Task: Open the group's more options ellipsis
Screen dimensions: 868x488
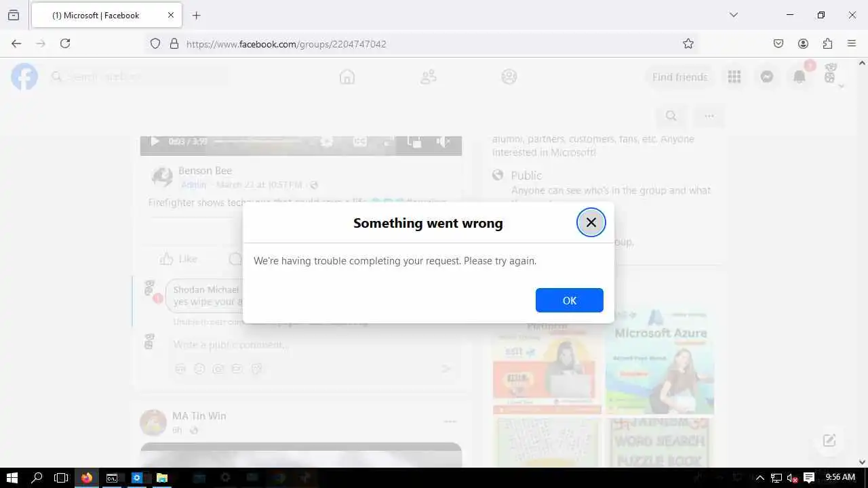Action: 709,116
